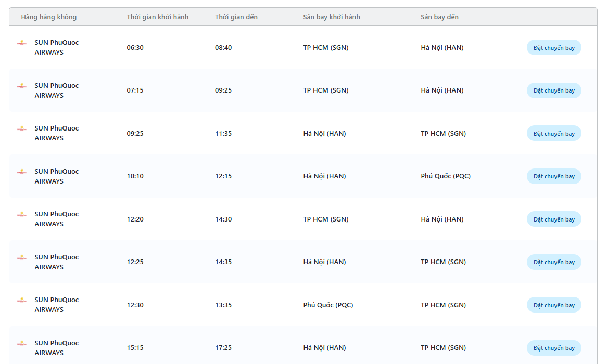Book the 12:30 flight from Phú Quốc

click(x=554, y=305)
